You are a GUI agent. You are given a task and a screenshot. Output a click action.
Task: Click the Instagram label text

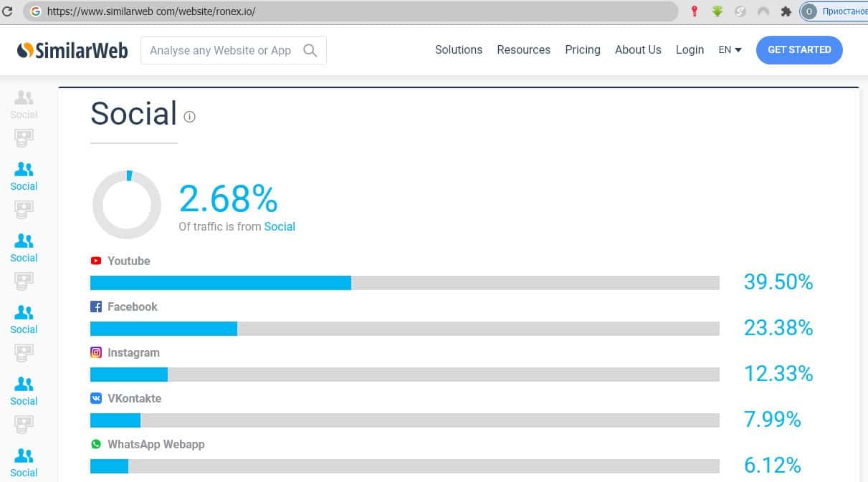pyautogui.click(x=133, y=352)
